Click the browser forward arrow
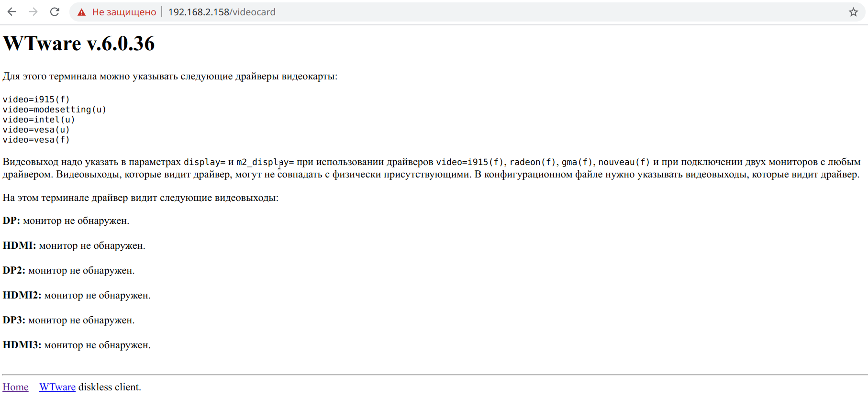Image resolution: width=868 pixels, height=398 pixels. [33, 12]
